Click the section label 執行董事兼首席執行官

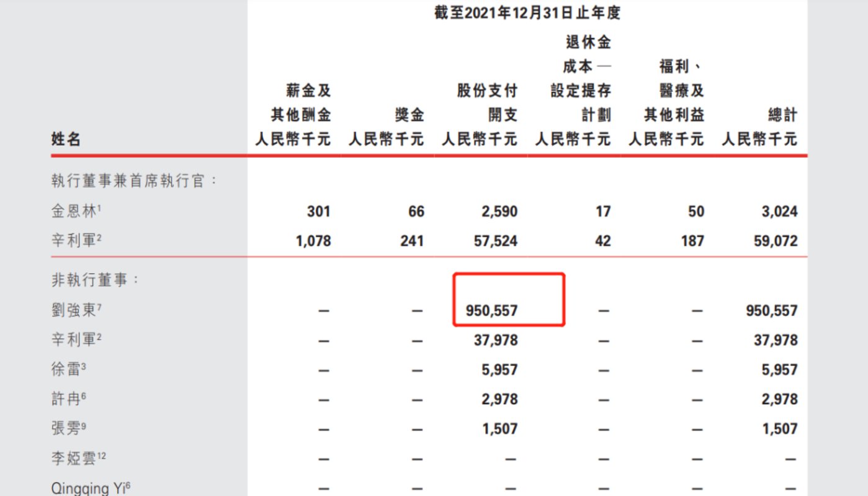click(x=134, y=181)
